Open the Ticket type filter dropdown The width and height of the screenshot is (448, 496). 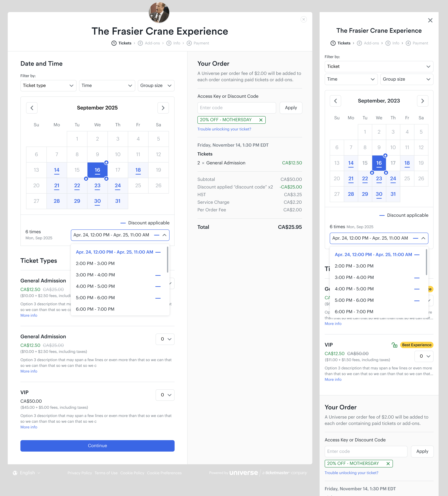48,86
